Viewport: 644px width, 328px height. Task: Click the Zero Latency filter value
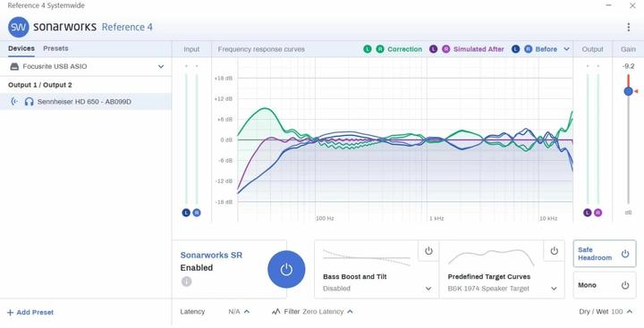(323, 312)
